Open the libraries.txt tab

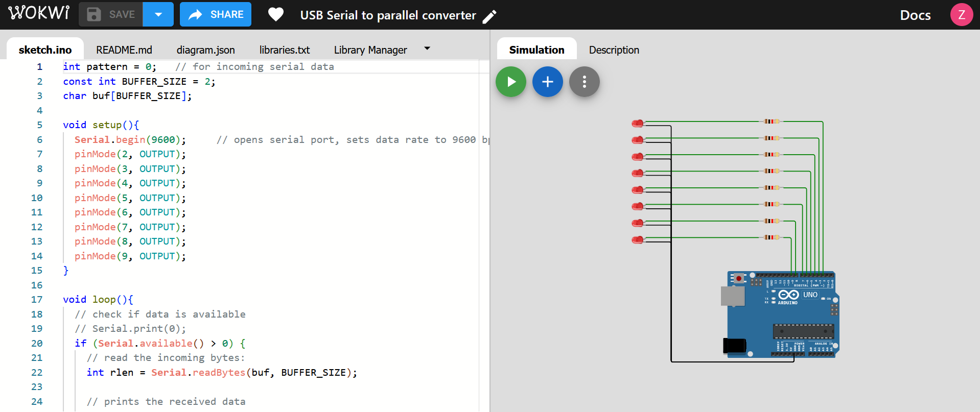point(284,50)
